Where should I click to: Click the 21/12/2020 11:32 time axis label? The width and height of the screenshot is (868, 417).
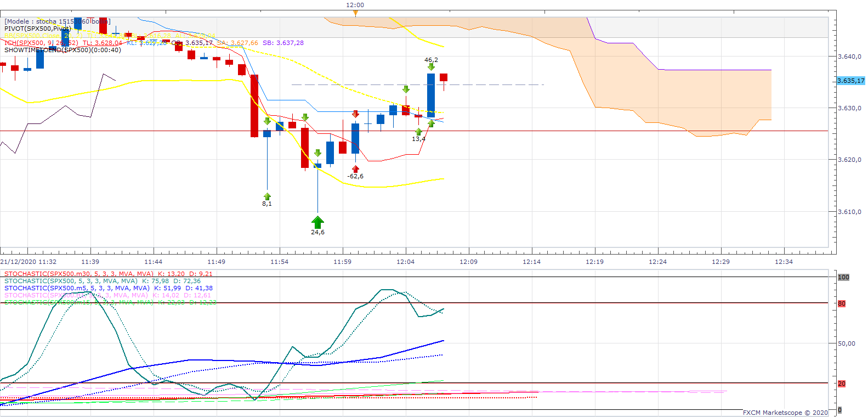(x=29, y=262)
